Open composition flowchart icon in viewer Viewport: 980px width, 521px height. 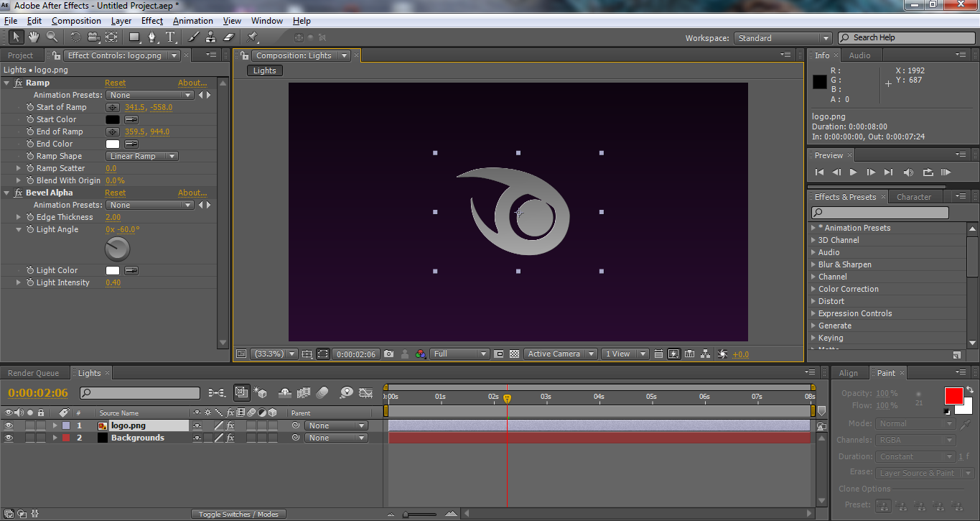tap(706, 354)
